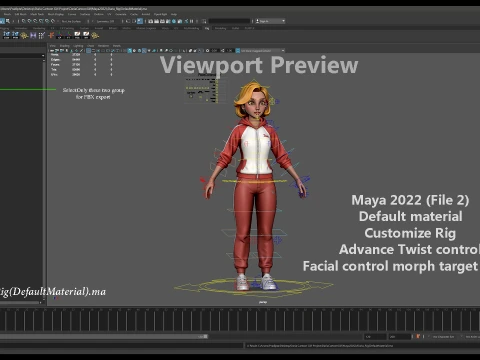This screenshot has width=480, height=360.
Task: Open the viewport Panels menu
Action: [117, 46]
